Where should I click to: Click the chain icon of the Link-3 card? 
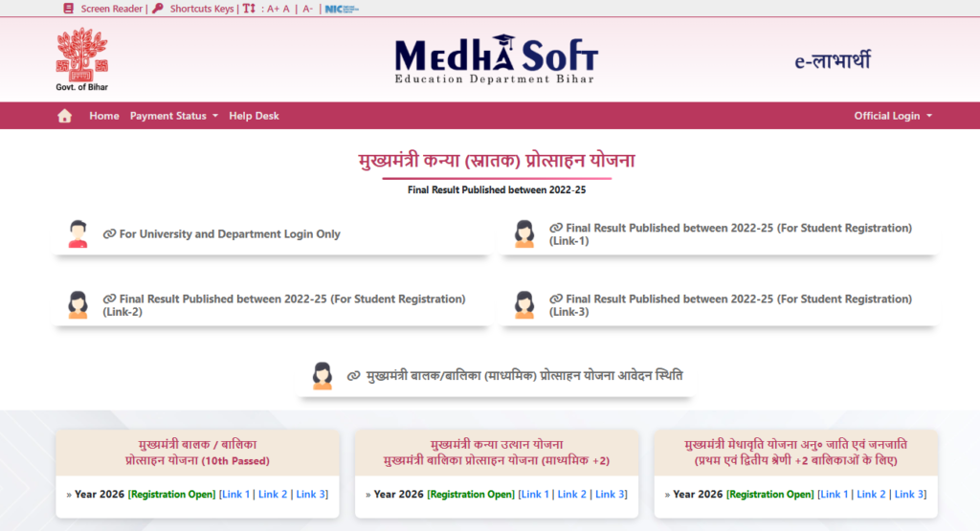(x=556, y=299)
